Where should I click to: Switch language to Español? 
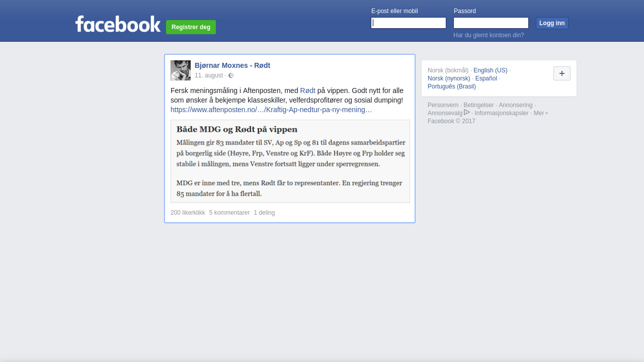(486, 78)
